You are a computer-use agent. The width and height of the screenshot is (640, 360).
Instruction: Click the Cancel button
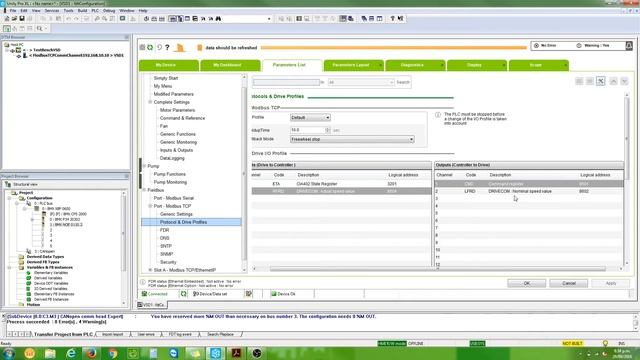[x=569, y=283]
